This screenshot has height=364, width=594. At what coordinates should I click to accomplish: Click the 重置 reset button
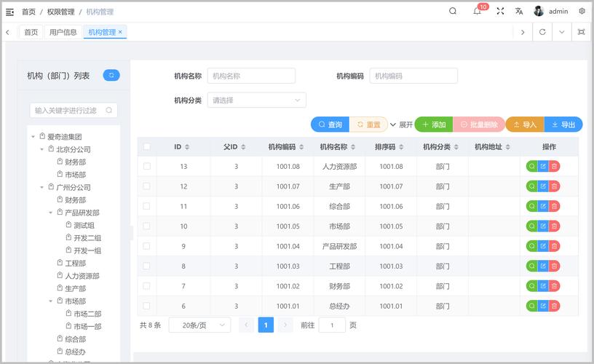368,124
